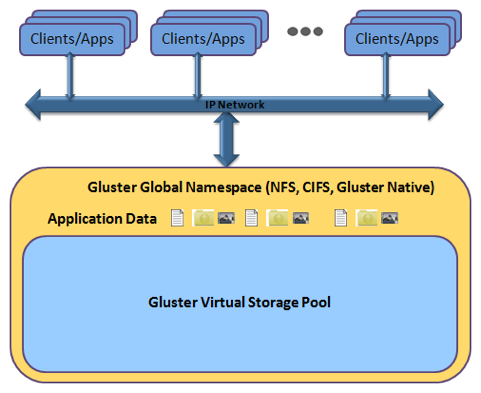Select the first green folder icon

[x=203, y=218]
